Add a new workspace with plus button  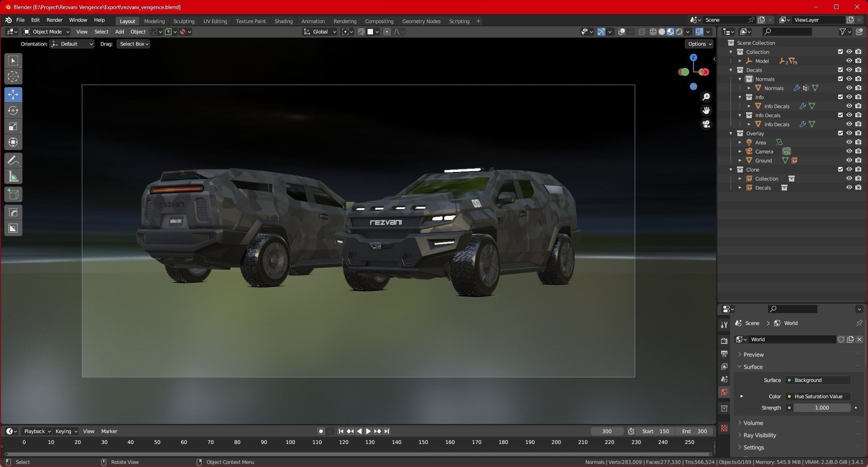pyautogui.click(x=478, y=21)
